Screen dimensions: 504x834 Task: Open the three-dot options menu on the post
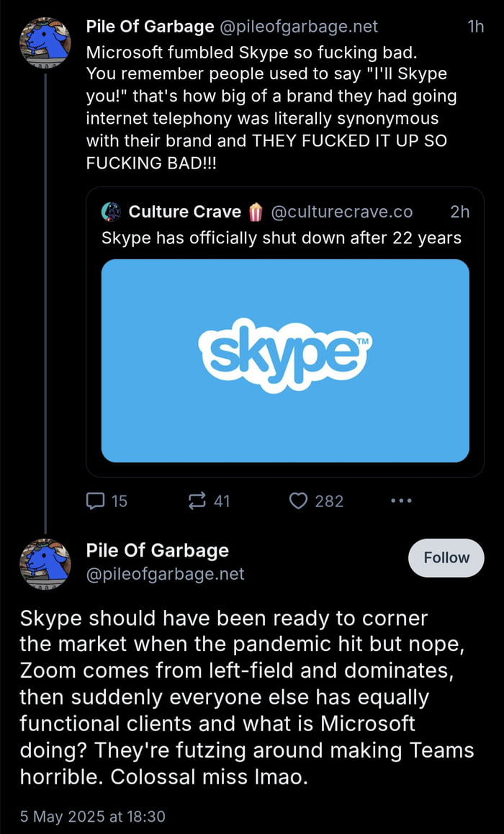click(x=401, y=501)
